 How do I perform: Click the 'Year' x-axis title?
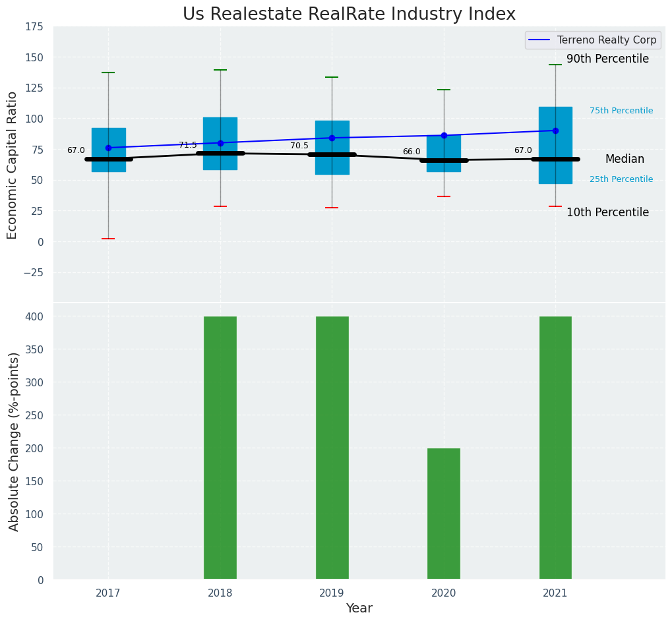(359, 608)
